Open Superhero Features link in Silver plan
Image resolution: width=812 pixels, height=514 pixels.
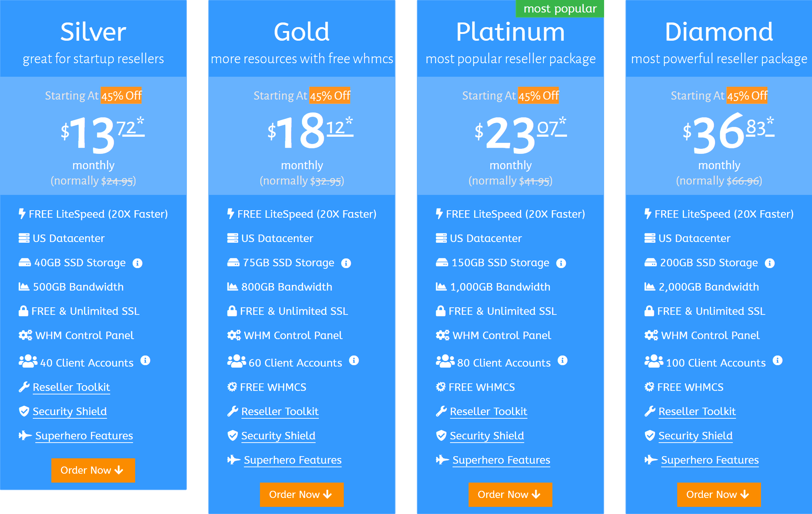(84, 436)
